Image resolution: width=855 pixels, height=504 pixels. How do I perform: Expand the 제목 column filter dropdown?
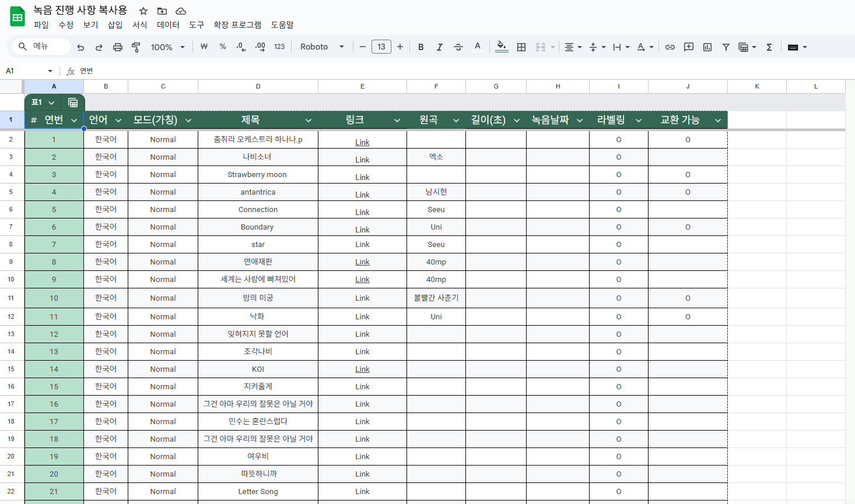coord(308,121)
